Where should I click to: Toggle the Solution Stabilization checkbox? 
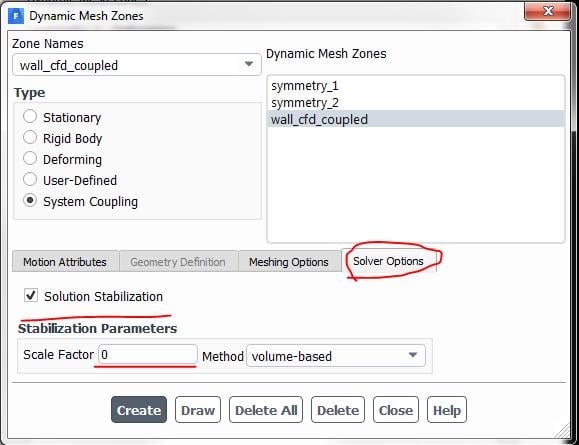coord(31,295)
